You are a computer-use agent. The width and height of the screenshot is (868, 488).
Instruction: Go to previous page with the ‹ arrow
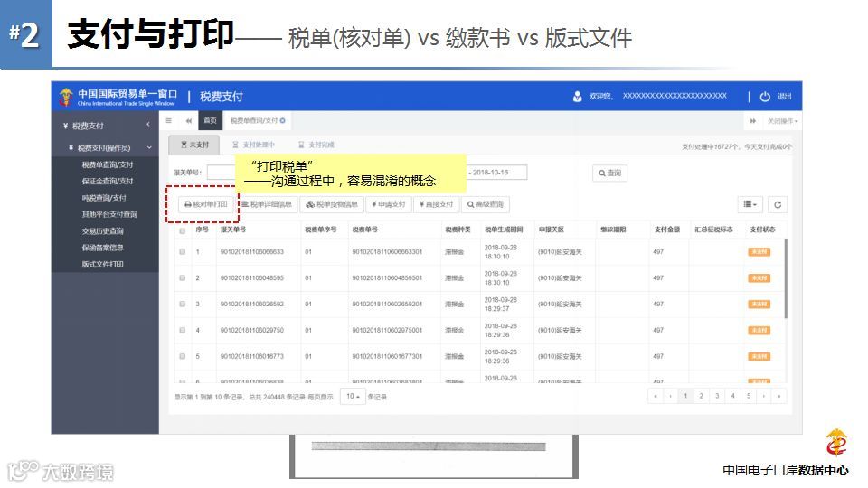pyautogui.click(x=670, y=396)
